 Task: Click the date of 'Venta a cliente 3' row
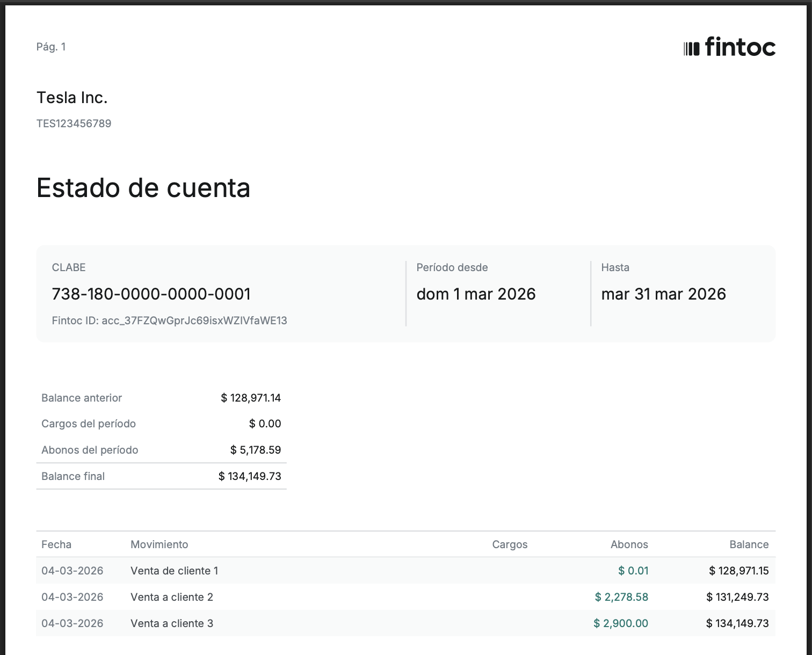point(73,623)
